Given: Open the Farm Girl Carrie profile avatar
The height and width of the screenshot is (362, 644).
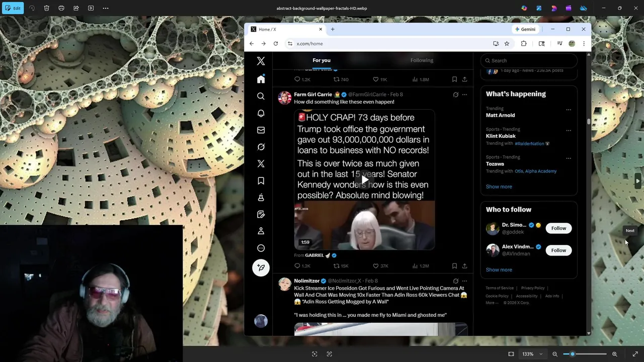Looking at the screenshot, I should (285, 98).
